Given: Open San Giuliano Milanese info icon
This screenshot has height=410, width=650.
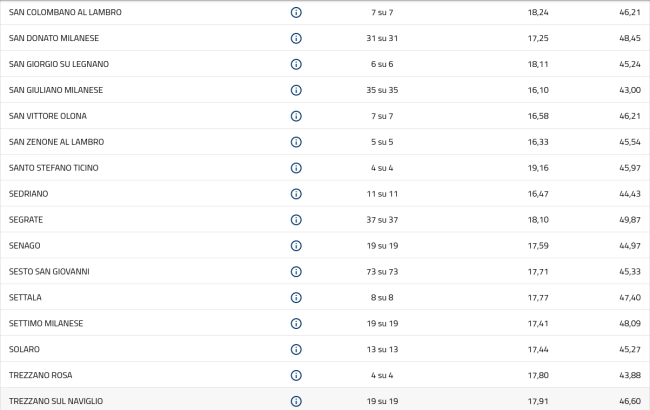Looking at the screenshot, I should point(296,90).
